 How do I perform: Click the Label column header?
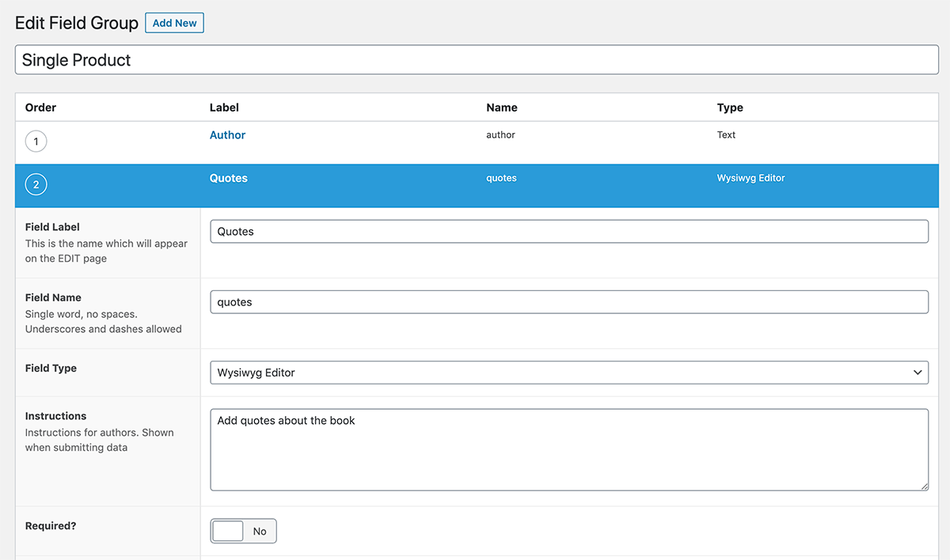pyautogui.click(x=224, y=108)
